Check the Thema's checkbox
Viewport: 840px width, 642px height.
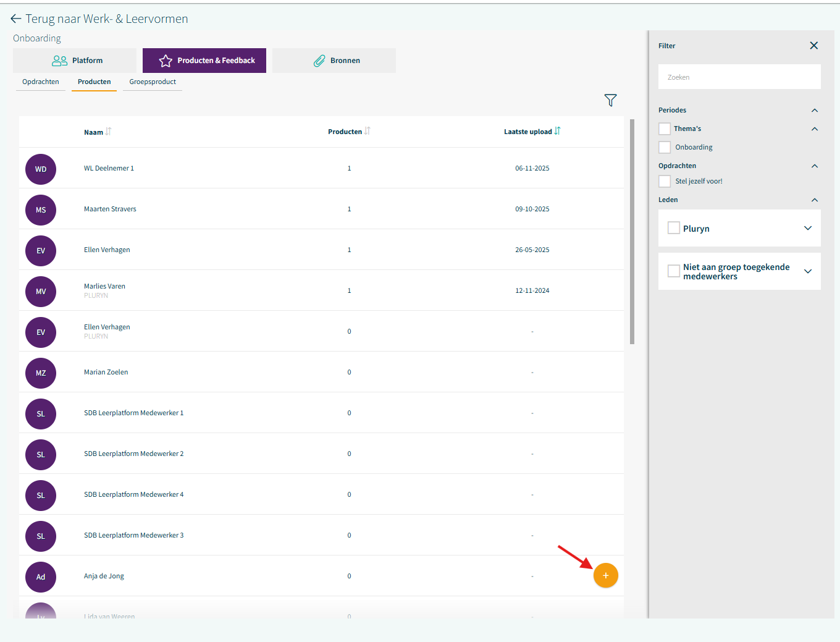(x=665, y=129)
